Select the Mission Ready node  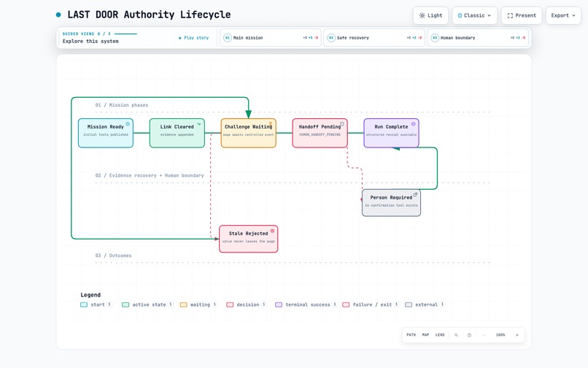(106, 133)
